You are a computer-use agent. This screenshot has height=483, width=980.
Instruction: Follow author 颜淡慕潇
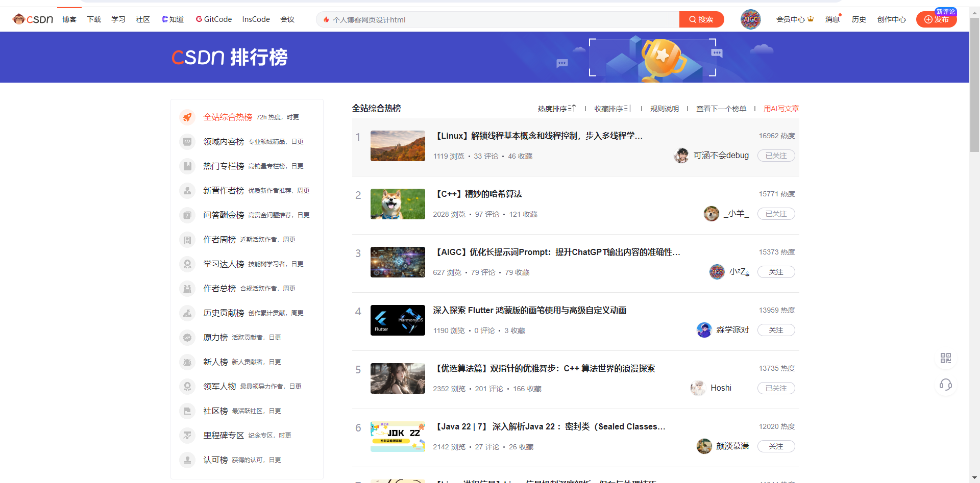pyautogui.click(x=776, y=446)
